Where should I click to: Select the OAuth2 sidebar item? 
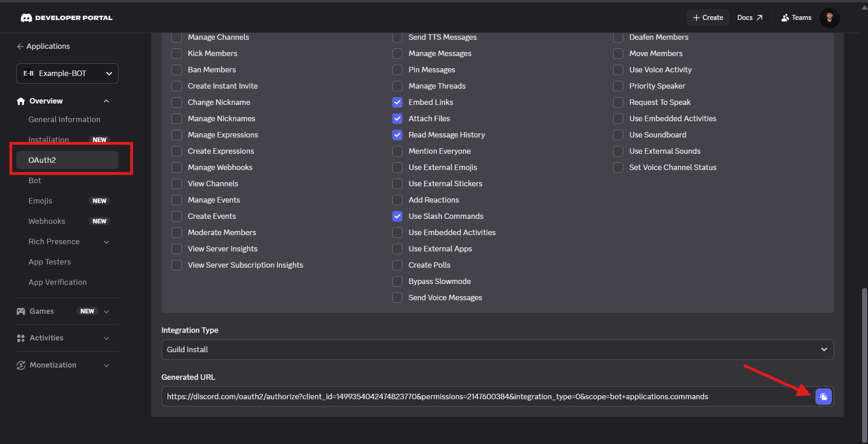point(67,160)
